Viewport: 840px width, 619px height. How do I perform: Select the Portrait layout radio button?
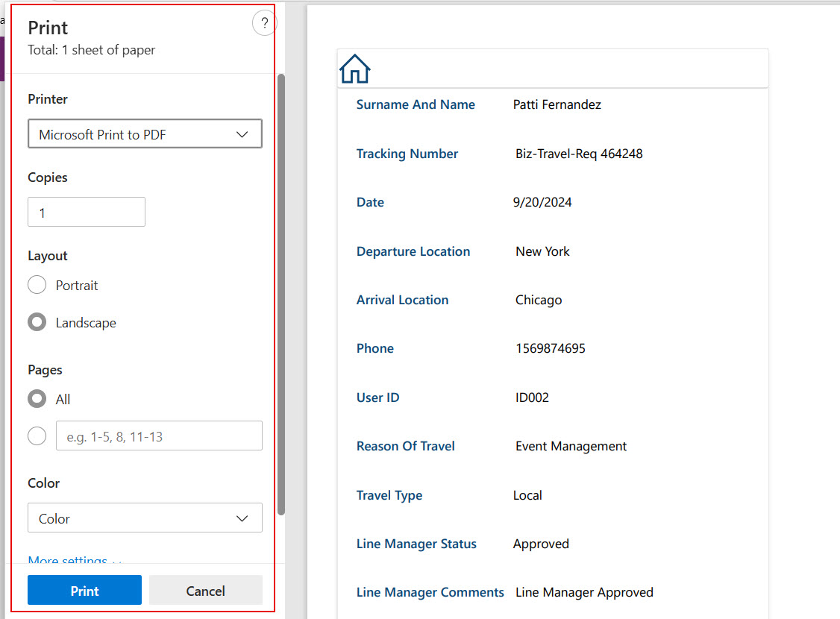tap(37, 285)
